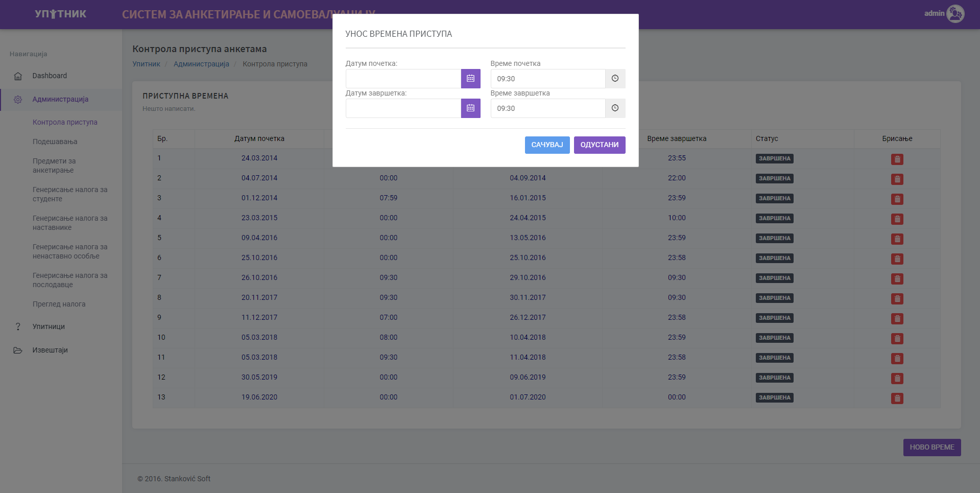Click the НОВО ВРЕМЕ button
The height and width of the screenshot is (493, 980).
(931, 448)
